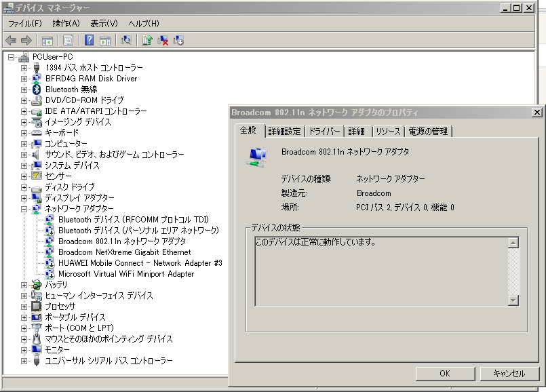Collapse the ネットワーク アダプター node

point(24,209)
